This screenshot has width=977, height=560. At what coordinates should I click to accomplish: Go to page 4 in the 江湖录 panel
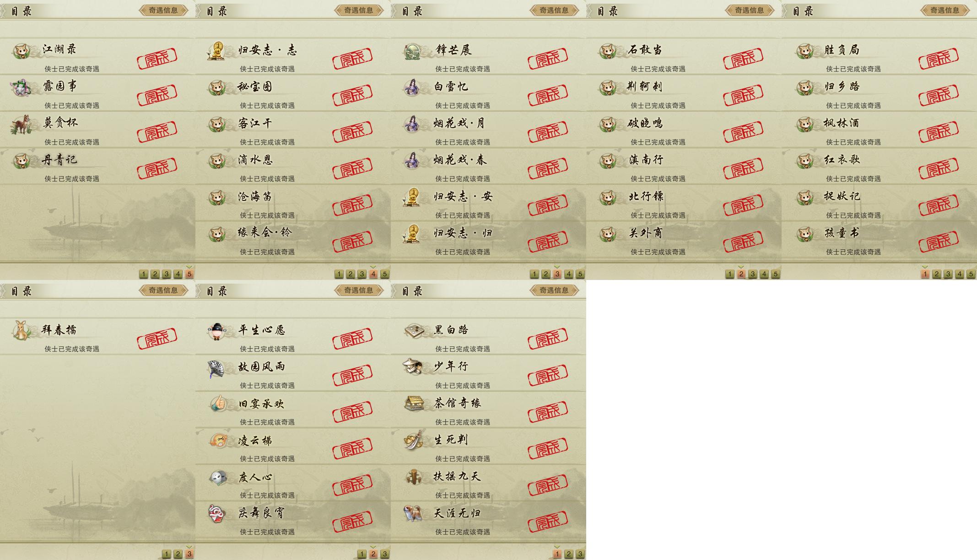tap(178, 274)
